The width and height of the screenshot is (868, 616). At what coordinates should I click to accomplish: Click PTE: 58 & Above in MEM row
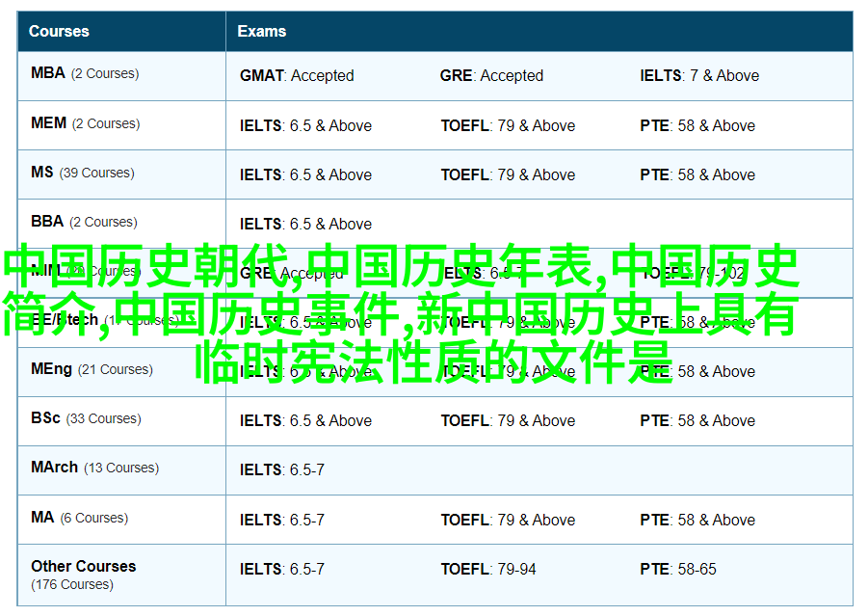(x=697, y=125)
